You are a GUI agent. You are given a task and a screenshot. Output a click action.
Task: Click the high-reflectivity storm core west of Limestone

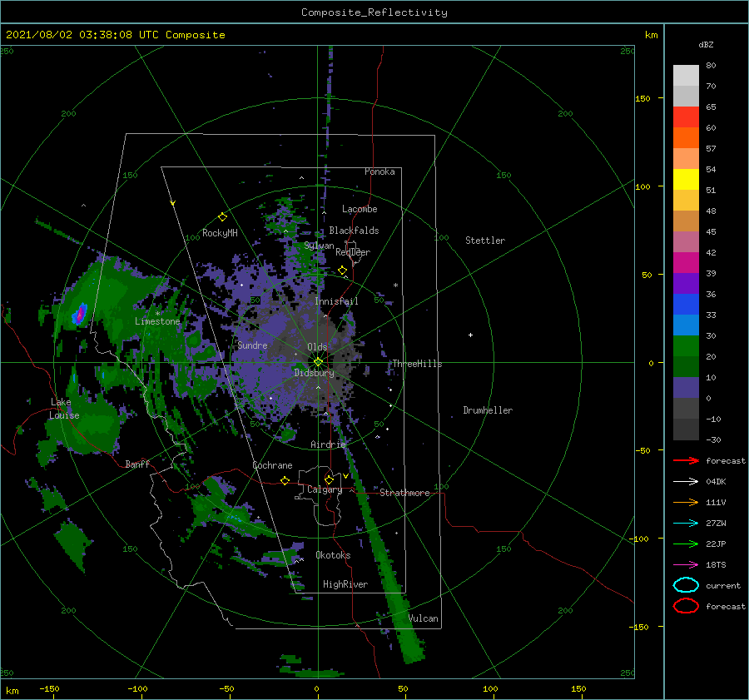click(80, 314)
